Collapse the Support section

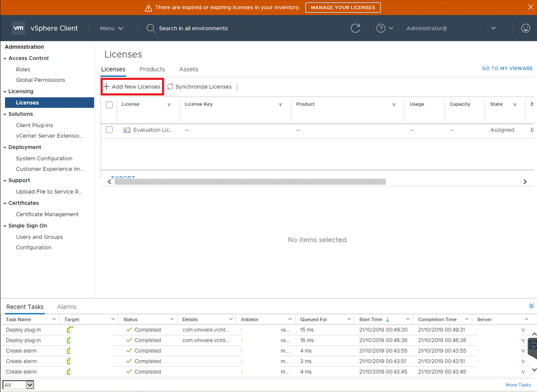5,180
